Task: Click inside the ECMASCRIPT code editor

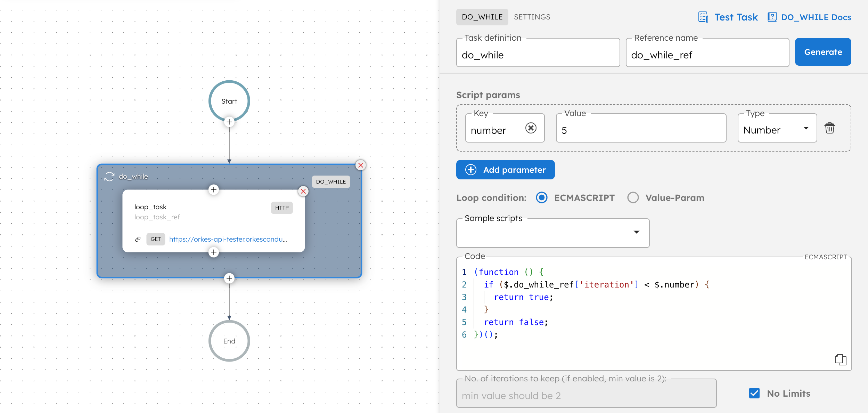Action: (654, 313)
